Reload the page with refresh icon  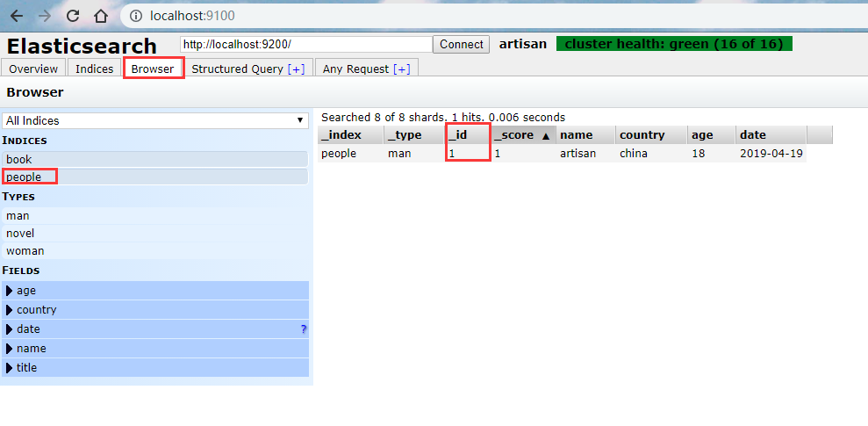point(73,16)
